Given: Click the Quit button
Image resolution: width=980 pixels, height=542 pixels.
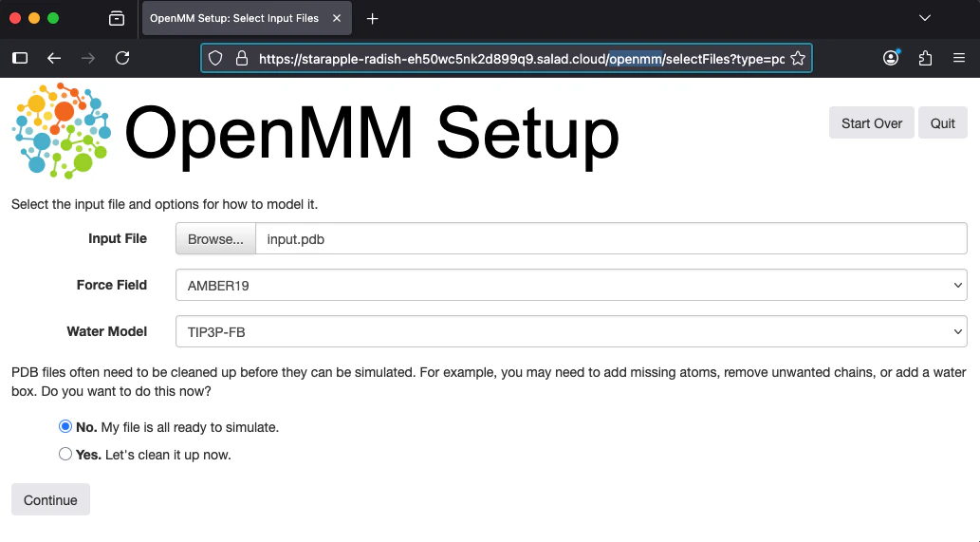Looking at the screenshot, I should coord(942,123).
